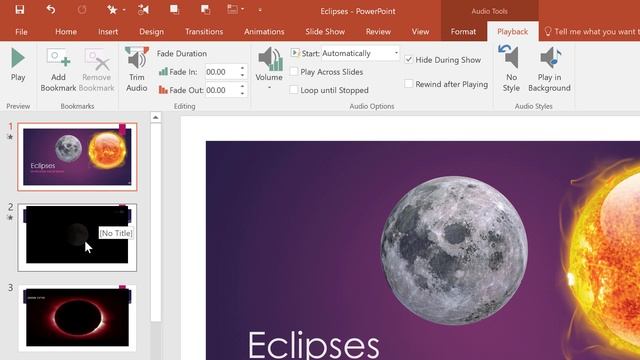Image resolution: width=640 pixels, height=360 pixels.
Task: Click the Start play icon
Action: (295, 53)
